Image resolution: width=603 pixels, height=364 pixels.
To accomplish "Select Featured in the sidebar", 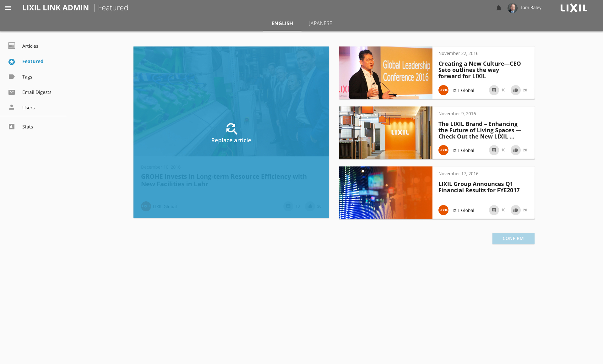I will coord(33,61).
